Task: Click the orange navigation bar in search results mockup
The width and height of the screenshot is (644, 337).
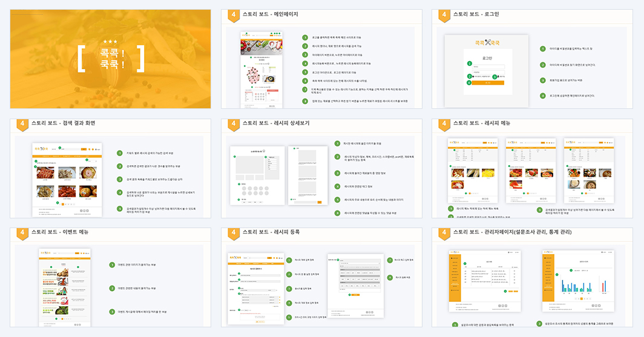Action: [x=67, y=156]
